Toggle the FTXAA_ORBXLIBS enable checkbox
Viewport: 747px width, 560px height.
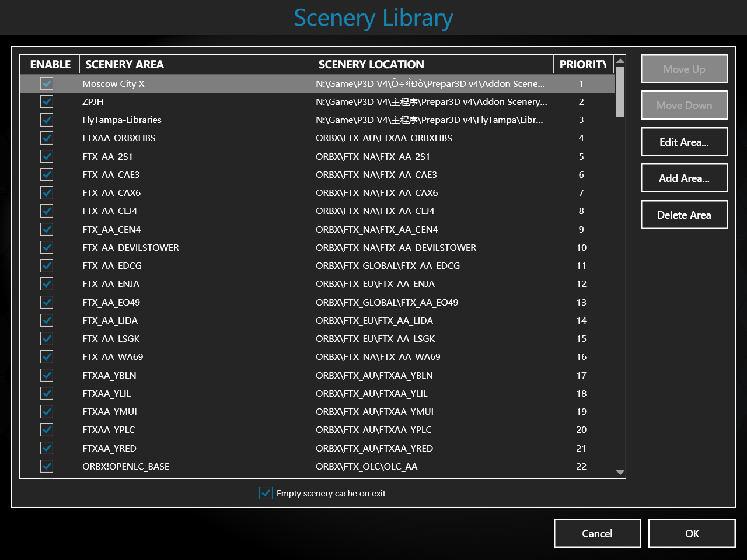click(x=47, y=138)
